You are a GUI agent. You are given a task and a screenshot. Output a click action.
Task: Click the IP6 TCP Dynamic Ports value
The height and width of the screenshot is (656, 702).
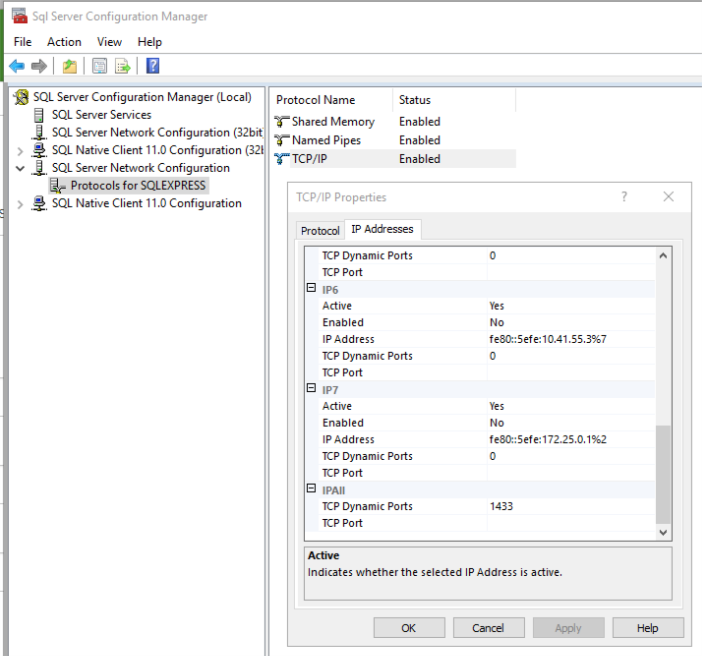tap(571, 356)
